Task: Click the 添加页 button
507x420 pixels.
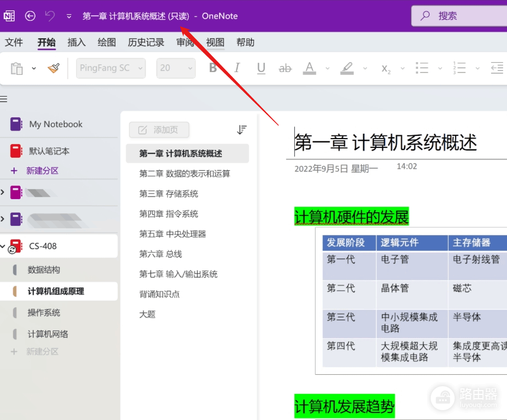Action: 159,130
